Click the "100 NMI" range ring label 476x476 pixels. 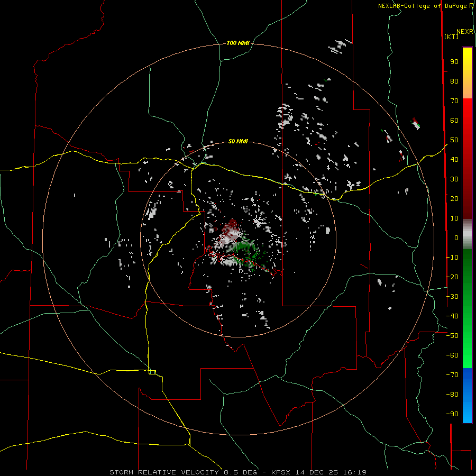click(238, 43)
